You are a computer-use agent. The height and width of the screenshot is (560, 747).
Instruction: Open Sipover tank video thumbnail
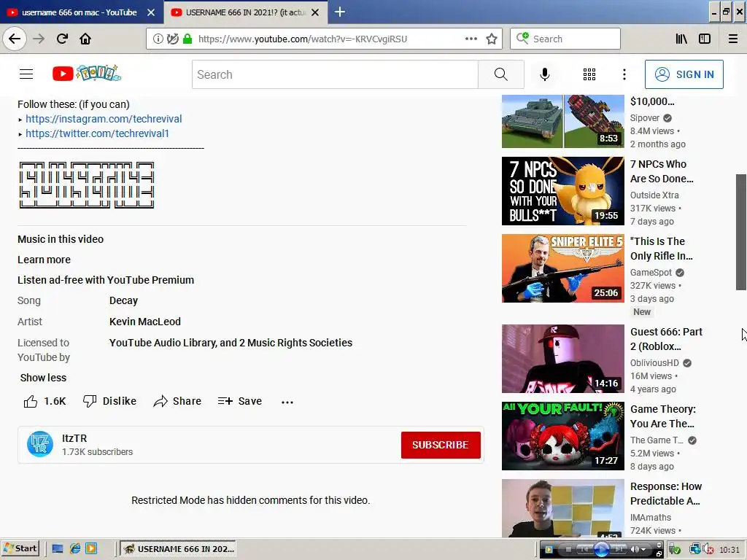(x=562, y=121)
